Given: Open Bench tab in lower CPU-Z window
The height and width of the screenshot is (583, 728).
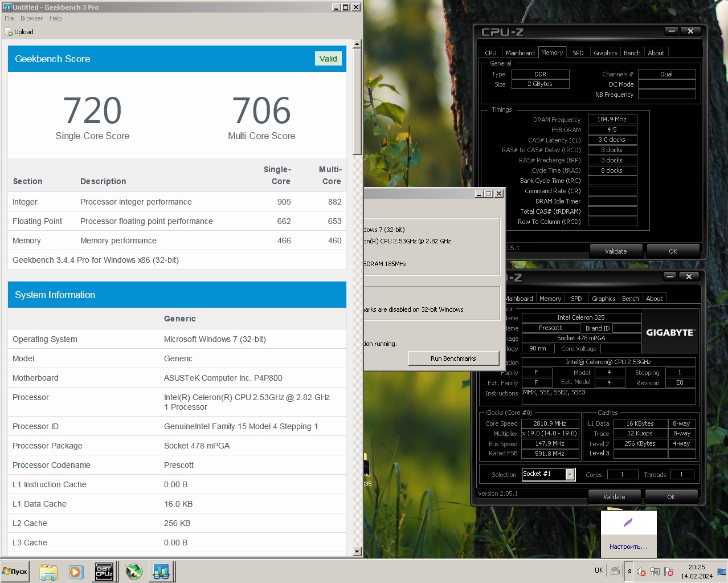Looking at the screenshot, I should coord(630,299).
